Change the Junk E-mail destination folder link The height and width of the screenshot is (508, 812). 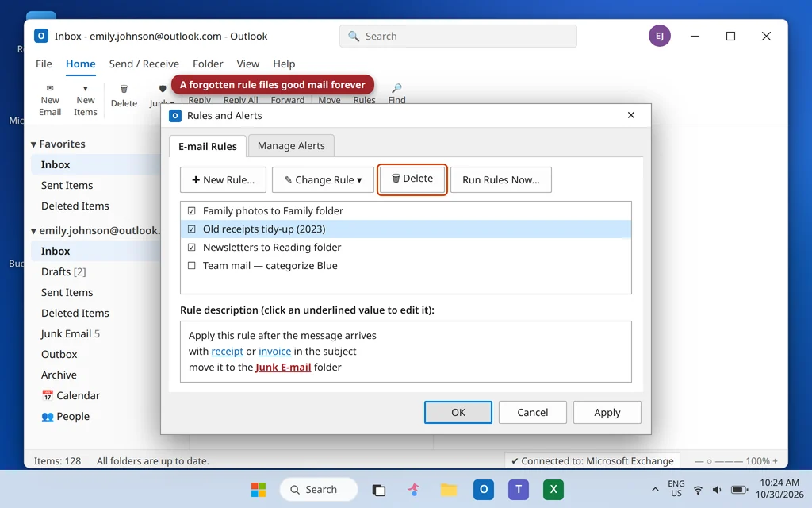(x=283, y=367)
